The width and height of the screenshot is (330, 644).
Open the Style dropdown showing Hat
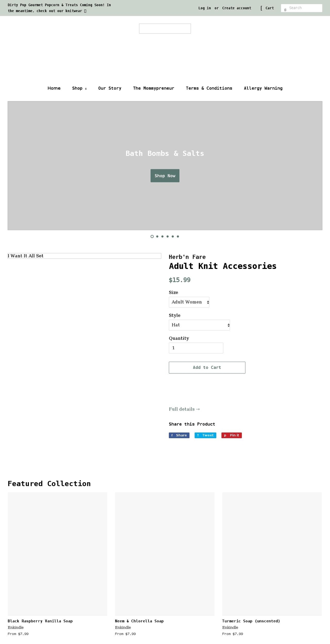click(199, 325)
